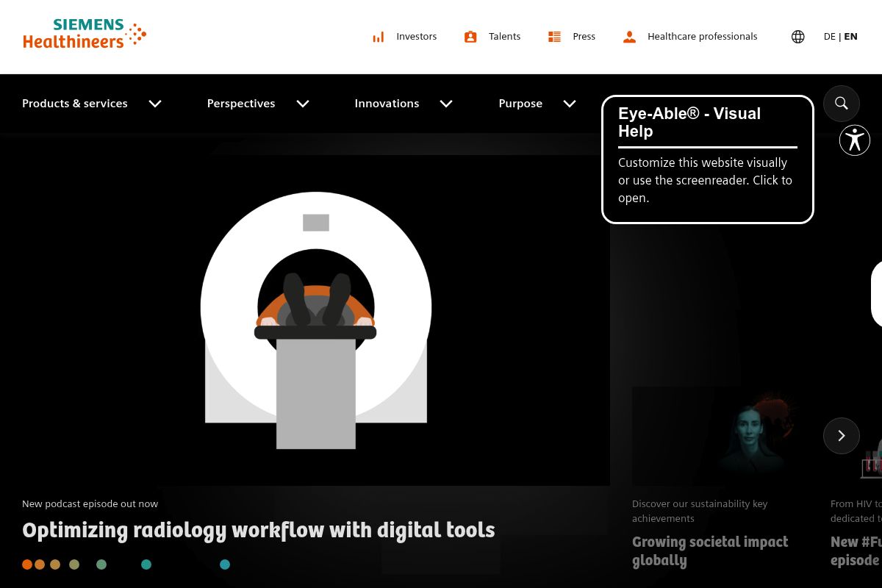
Task: Expand the Purpose chevron
Action: tap(570, 104)
